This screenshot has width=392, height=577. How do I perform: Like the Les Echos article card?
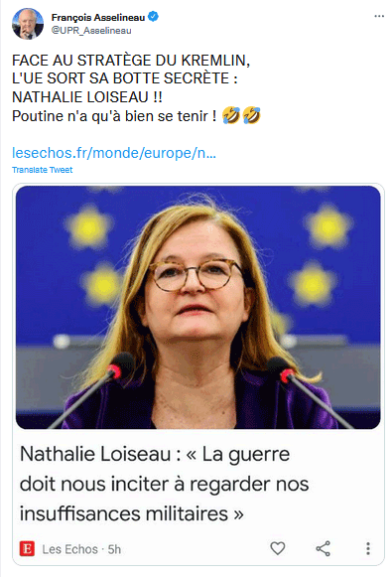[278, 548]
